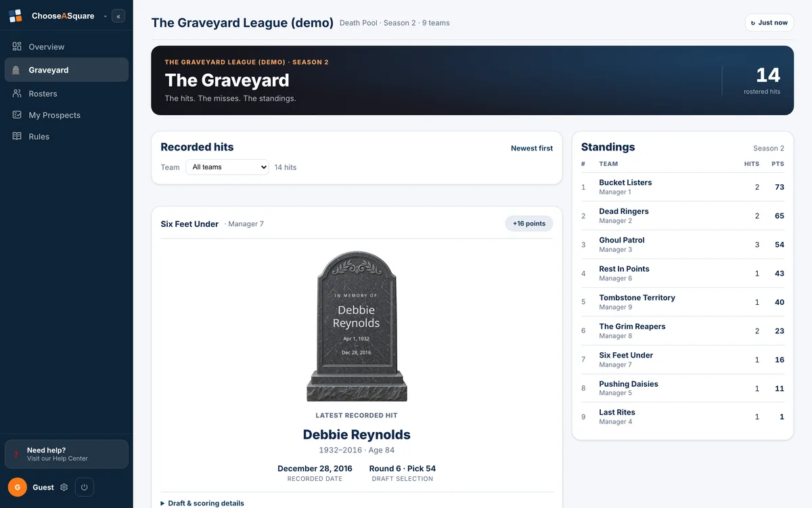The height and width of the screenshot is (508, 812).
Task: Click the +16 points badge
Action: tap(529, 224)
